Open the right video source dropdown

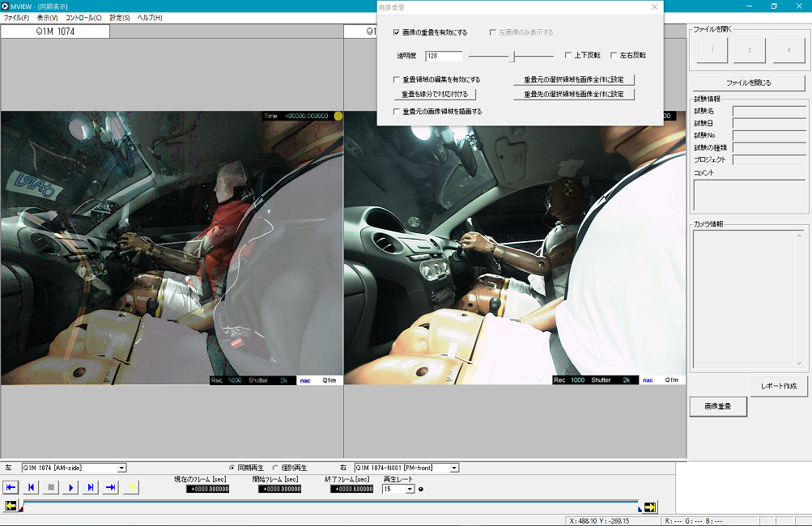(x=454, y=468)
